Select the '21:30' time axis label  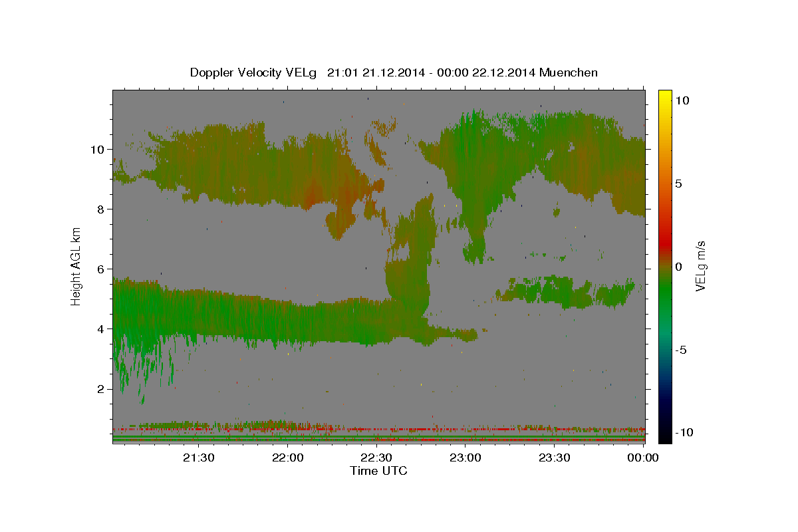coord(198,458)
